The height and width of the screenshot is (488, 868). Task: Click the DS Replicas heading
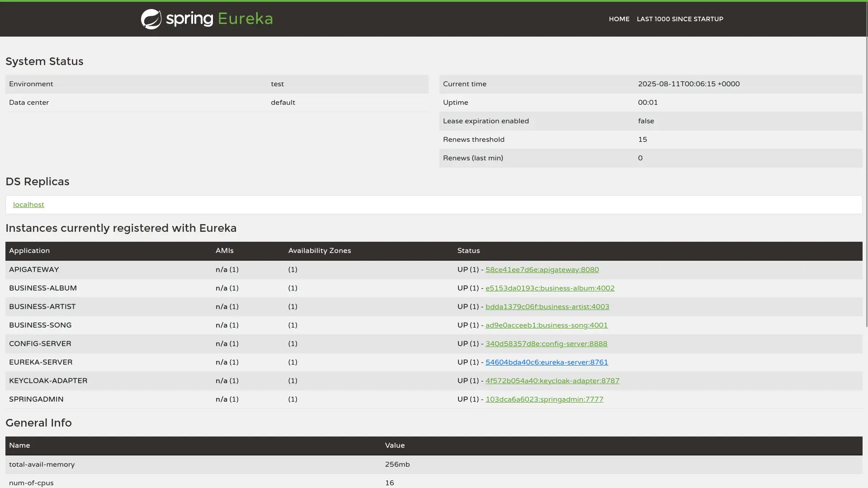pos(38,182)
